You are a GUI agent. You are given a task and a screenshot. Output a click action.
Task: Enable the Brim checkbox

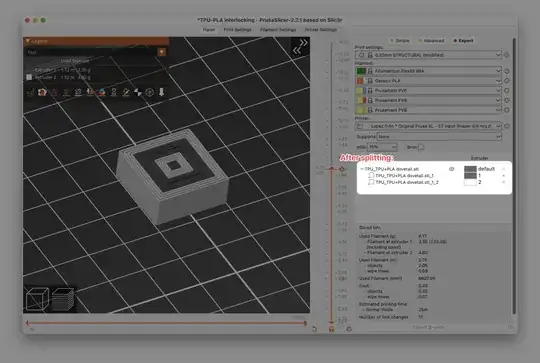420,147
